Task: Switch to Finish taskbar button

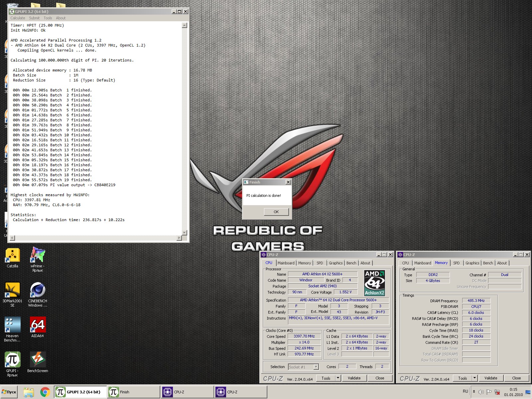Action: [133, 392]
